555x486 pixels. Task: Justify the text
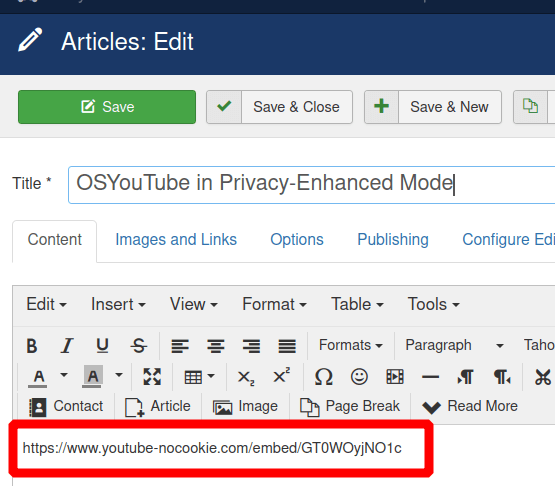pyautogui.click(x=287, y=346)
